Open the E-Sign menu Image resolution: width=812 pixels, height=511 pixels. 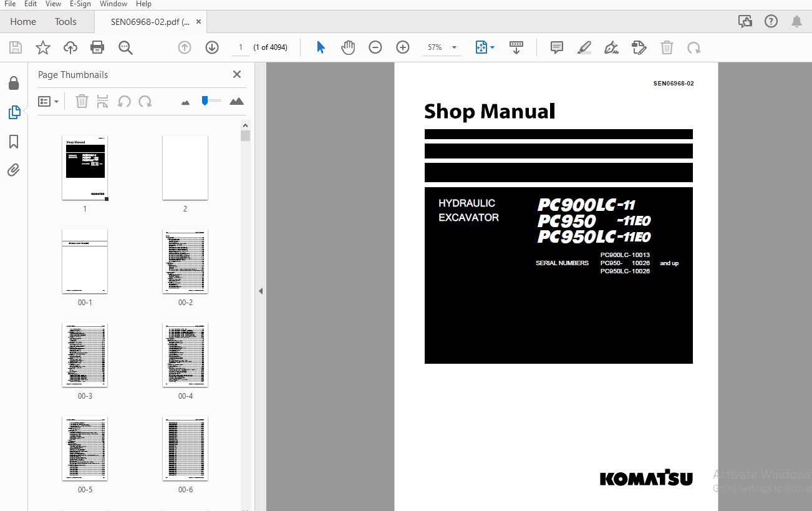pyautogui.click(x=80, y=4)
